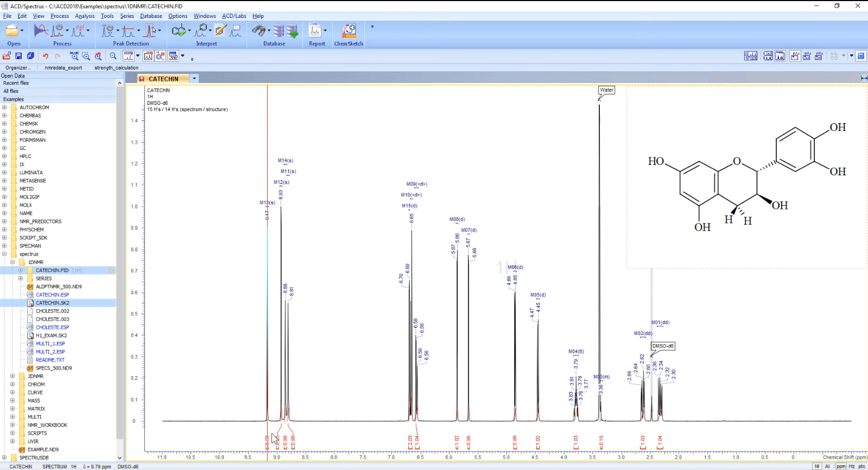Open the database stack icon
Viewport: 868px width, 470px height.
278,31
